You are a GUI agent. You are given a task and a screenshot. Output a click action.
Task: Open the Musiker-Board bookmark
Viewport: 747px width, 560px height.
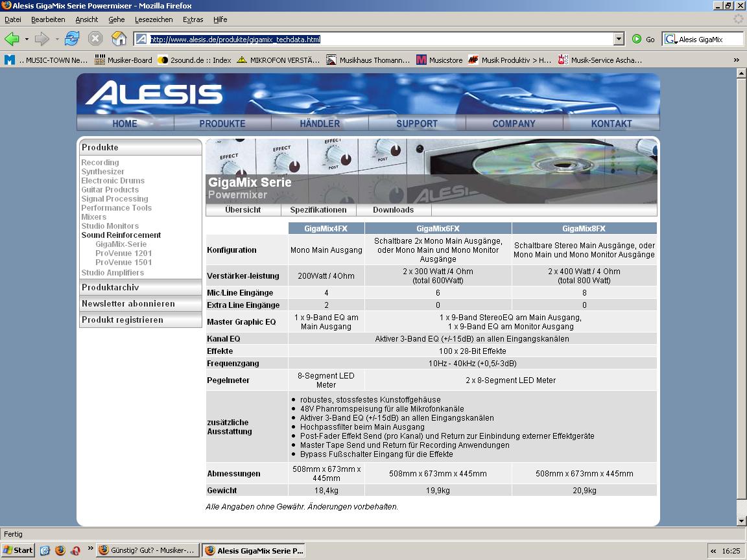123,60
